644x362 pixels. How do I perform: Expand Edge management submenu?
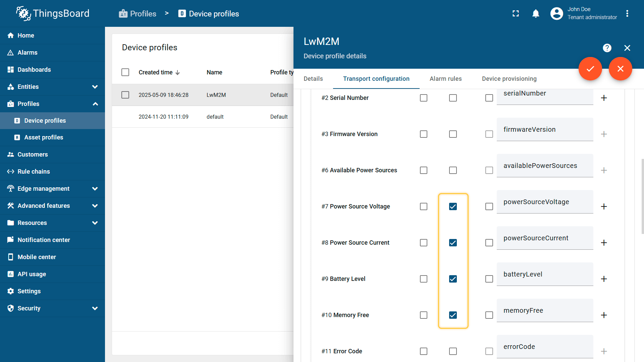(x=95, y=189)
